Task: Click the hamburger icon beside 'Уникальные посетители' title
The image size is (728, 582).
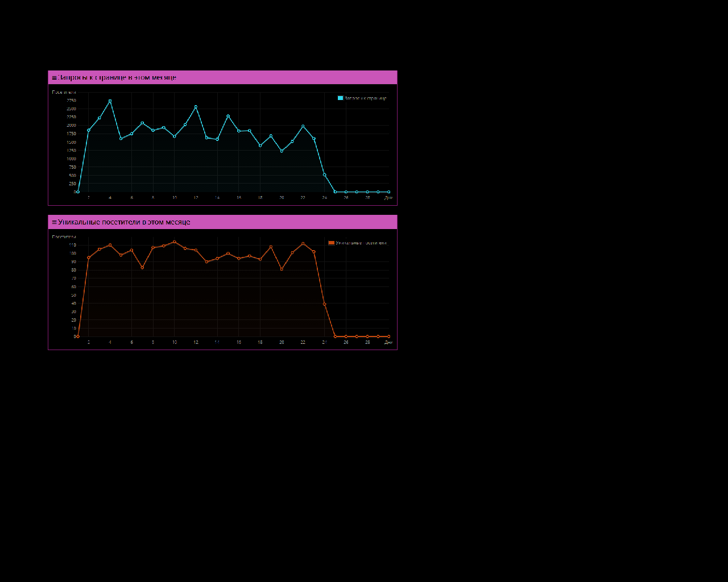Action: tap(54, 222)
